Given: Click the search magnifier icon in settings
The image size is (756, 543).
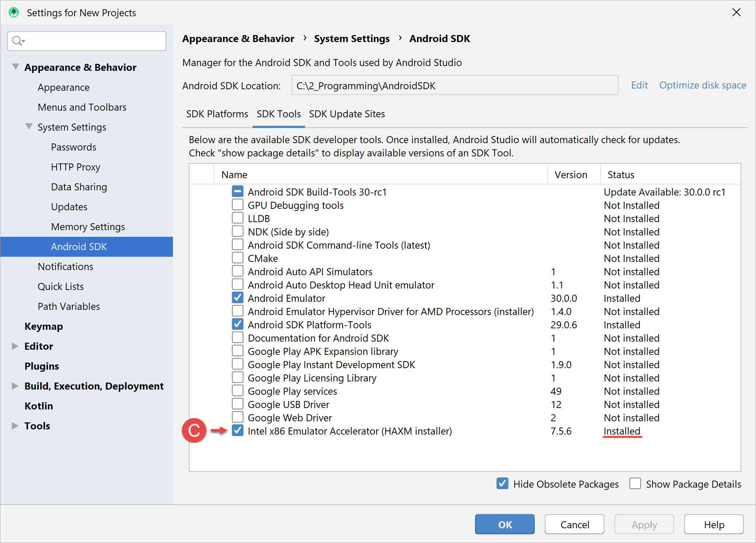Looking at the screenshot, I should 18,41.
